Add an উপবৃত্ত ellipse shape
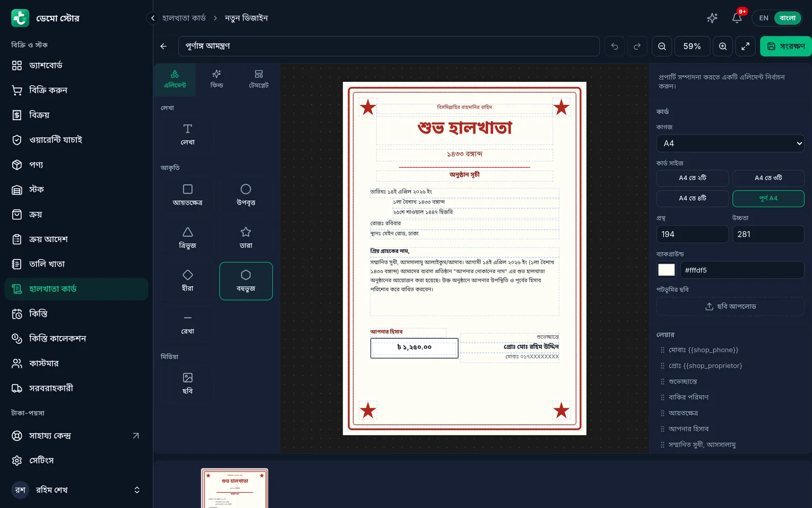This screenshot has width=812, height=508. pos(246,195)
